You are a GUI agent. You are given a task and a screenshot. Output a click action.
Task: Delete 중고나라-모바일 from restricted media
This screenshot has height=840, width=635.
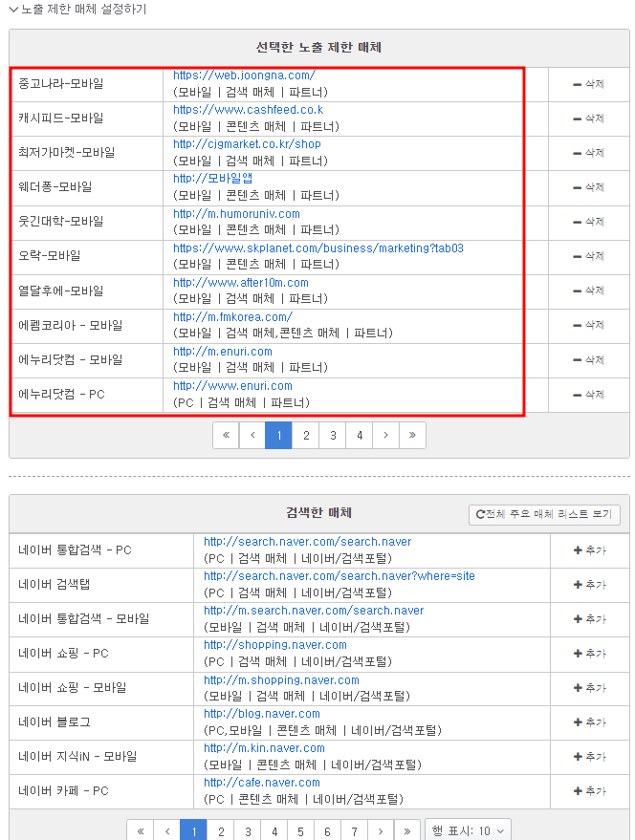click(588, 84)
